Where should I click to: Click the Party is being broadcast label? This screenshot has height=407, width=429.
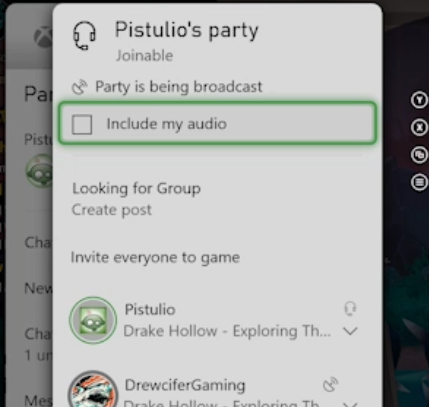(179, 87)
